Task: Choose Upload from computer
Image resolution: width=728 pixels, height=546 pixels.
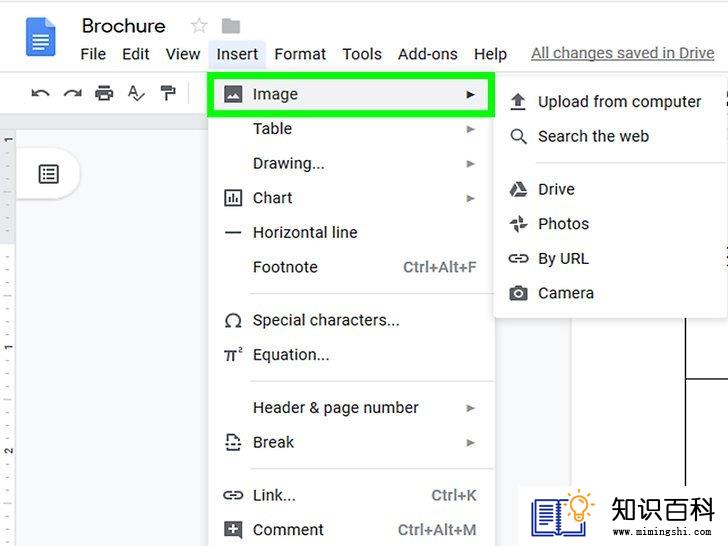Action: tap(610, 102)
